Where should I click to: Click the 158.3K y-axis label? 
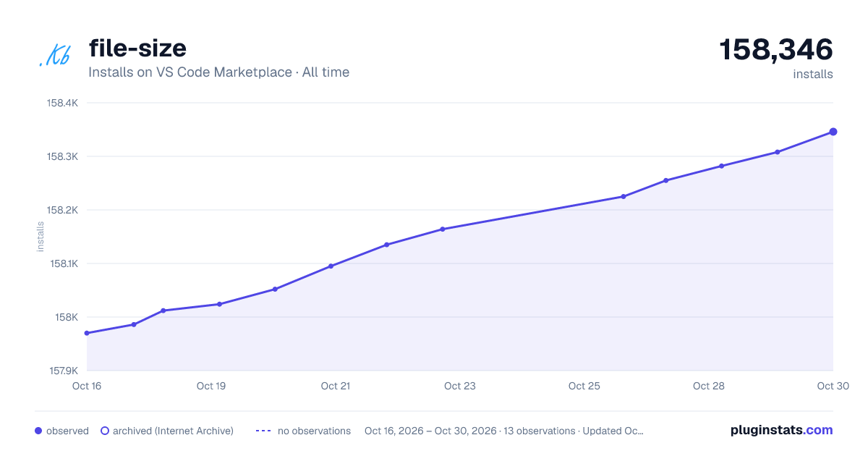point(62,156)
